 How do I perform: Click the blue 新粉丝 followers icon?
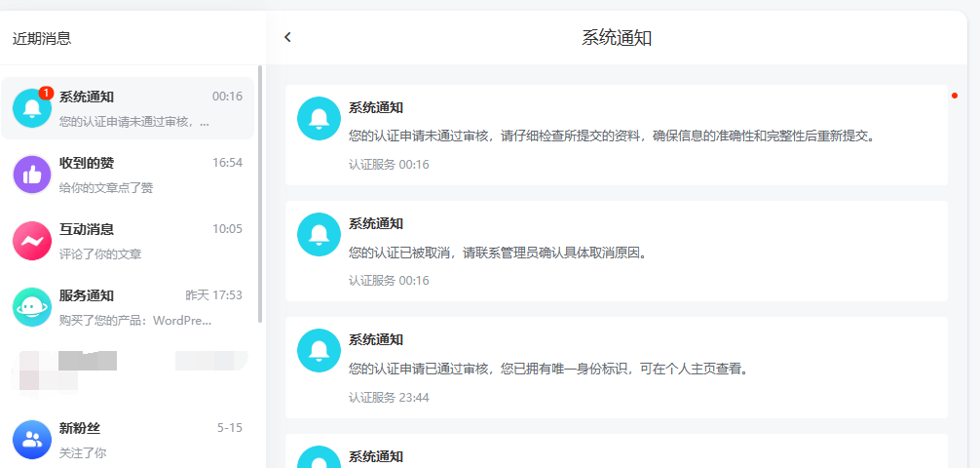tap(31, 440)
